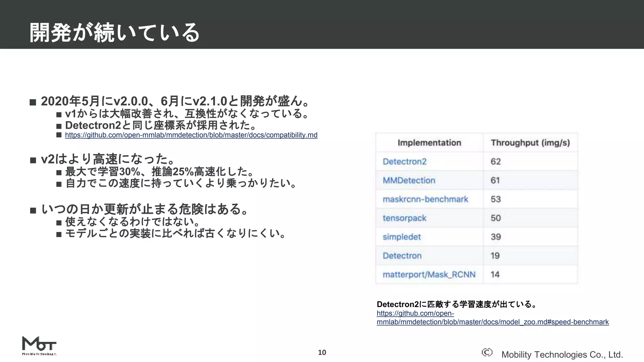The height and width of the screenshot is (362, 644).
Task: Click the maskrcnn-benchmark table link
Action: pyautogui.click(x=425, y=199)
